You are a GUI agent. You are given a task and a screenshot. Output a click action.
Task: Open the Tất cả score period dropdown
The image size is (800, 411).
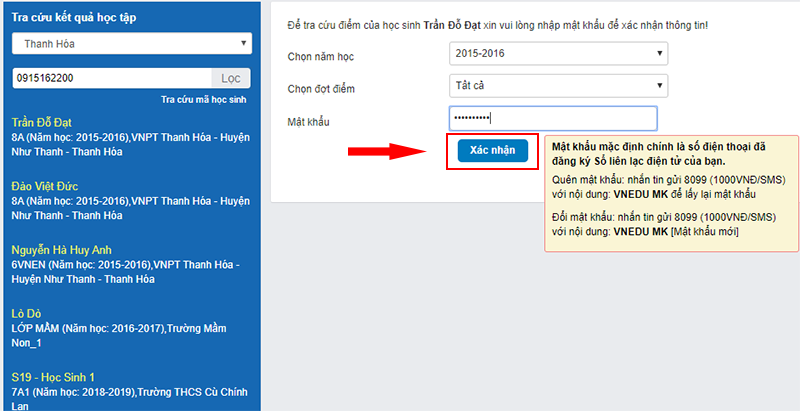click(x=557, y=87)
